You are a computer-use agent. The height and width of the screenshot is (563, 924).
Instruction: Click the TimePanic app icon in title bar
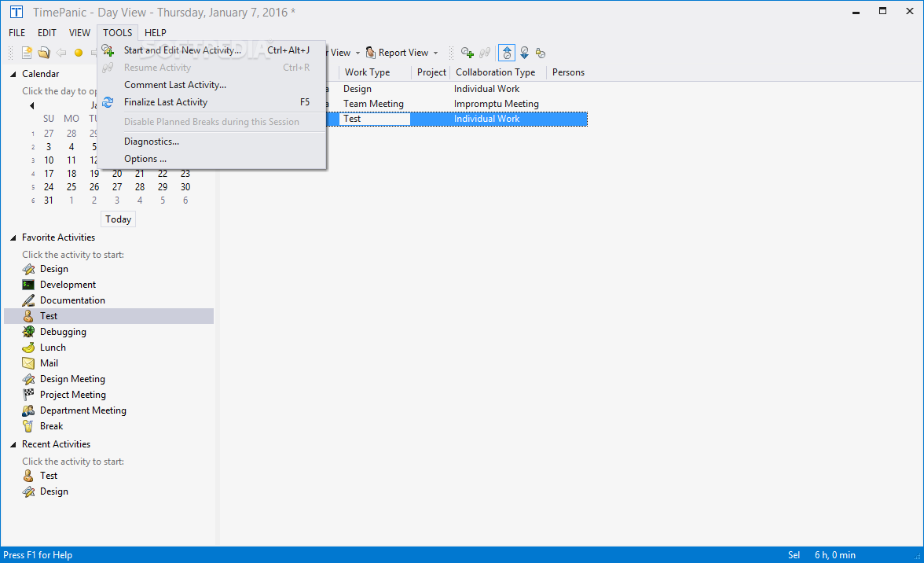click(x=16, y=13)
